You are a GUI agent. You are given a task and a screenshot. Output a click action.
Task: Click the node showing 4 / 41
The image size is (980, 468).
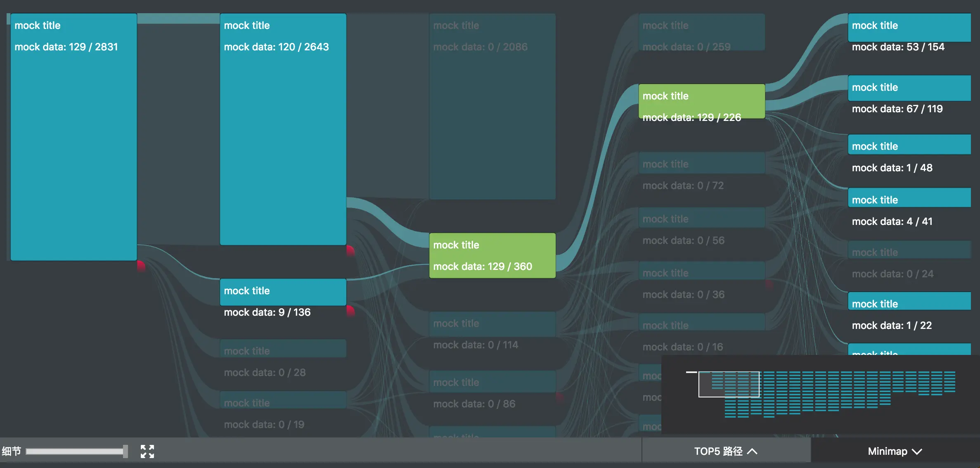(x=909, y=198)
